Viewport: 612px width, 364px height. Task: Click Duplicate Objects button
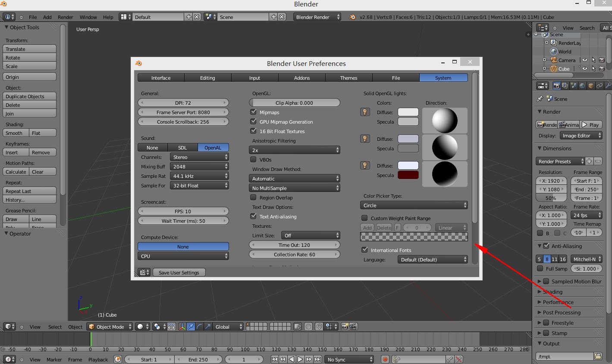[30, 96]
